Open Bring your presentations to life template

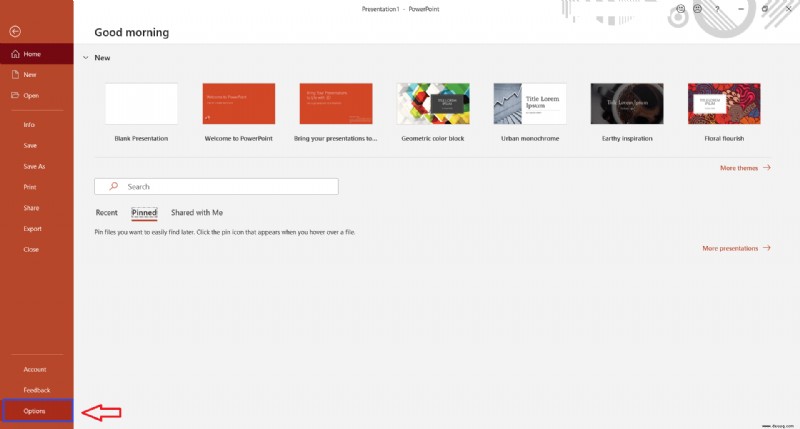tap(336, 104)
